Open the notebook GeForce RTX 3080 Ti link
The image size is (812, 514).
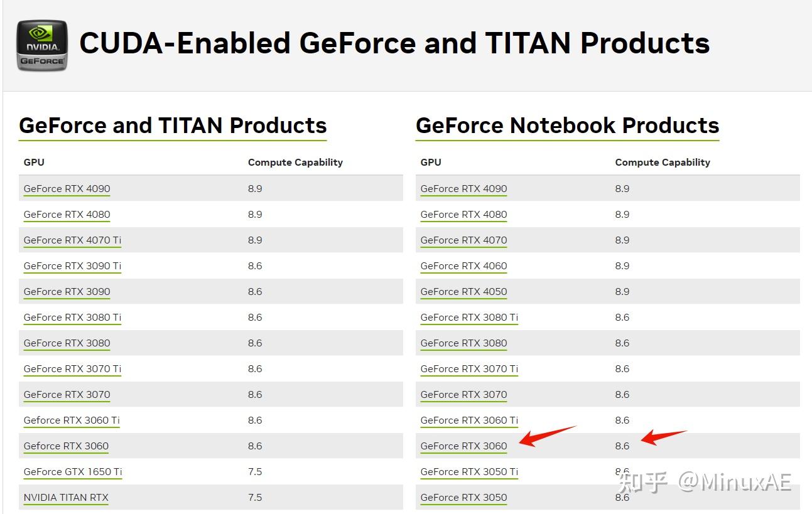pos(469,317)
